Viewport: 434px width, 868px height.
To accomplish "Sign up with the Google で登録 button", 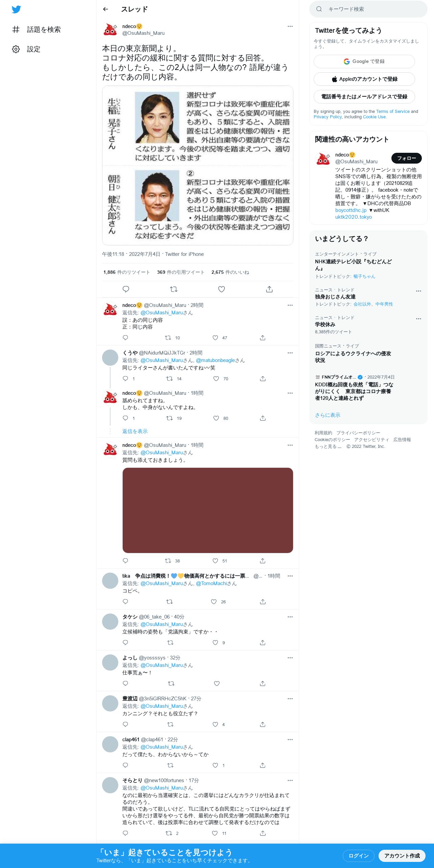I will point(364,62).
